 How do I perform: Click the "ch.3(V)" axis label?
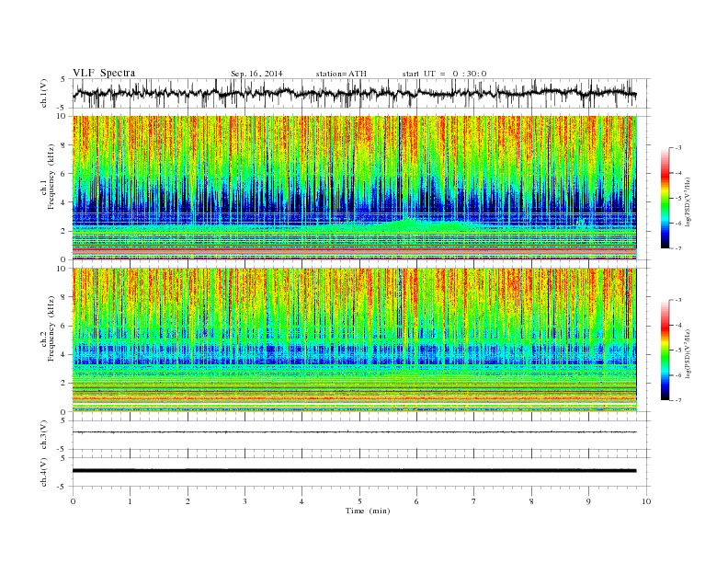(x=44, y=435)
